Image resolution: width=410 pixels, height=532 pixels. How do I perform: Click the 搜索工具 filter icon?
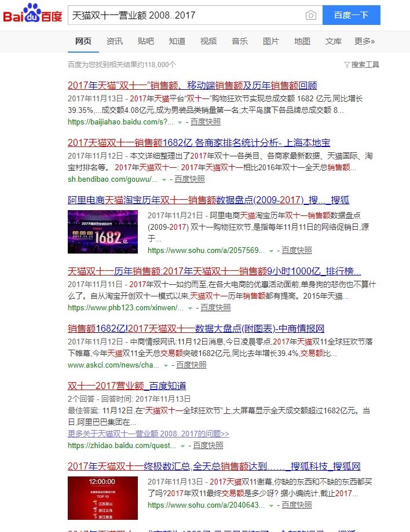(346, 64)
